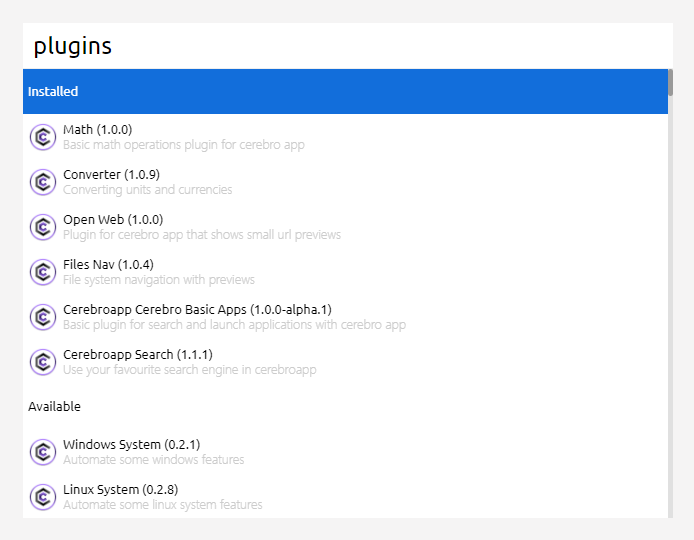694x540 pixels.
Task: Click the Cerebro Basic Apps plugin icon
Action: tap(43, 317)
